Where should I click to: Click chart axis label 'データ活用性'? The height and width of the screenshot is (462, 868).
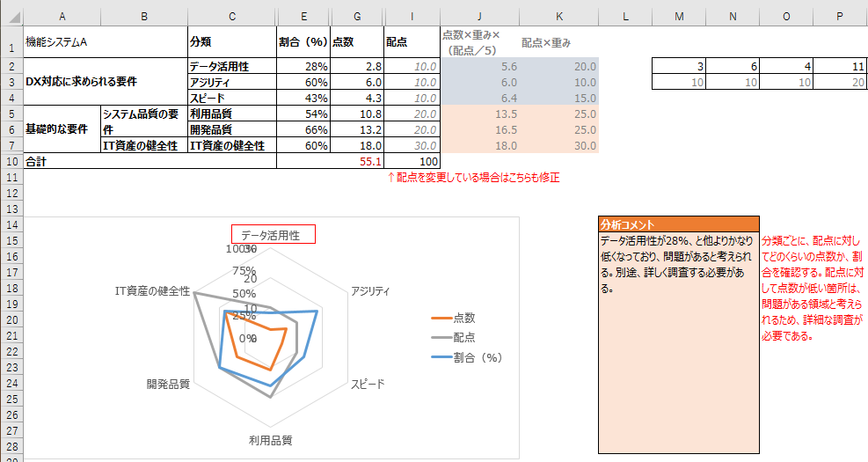[x=271, y=236]
